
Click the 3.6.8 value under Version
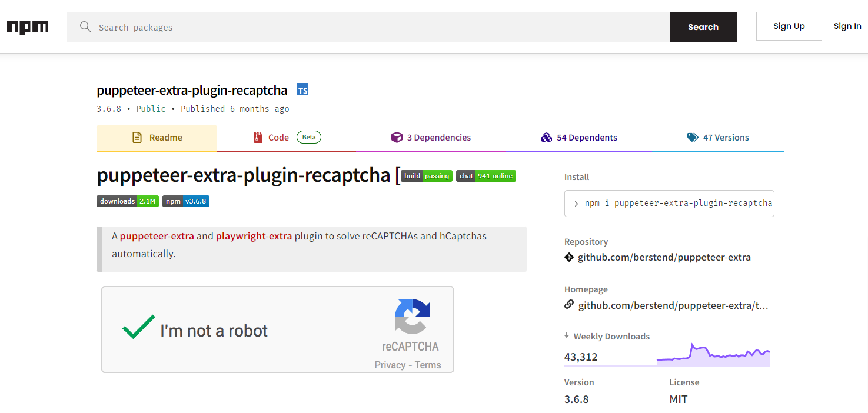(x=576, y=399)
